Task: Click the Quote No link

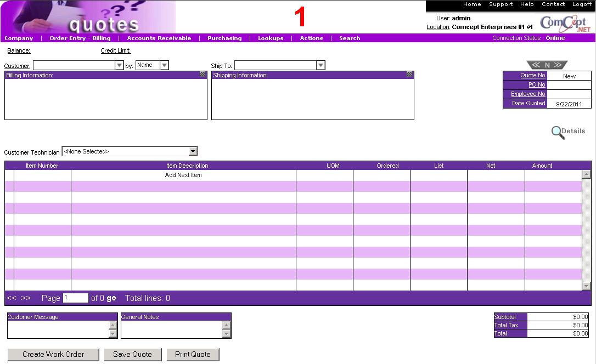Action: click(x=532, y=76)
